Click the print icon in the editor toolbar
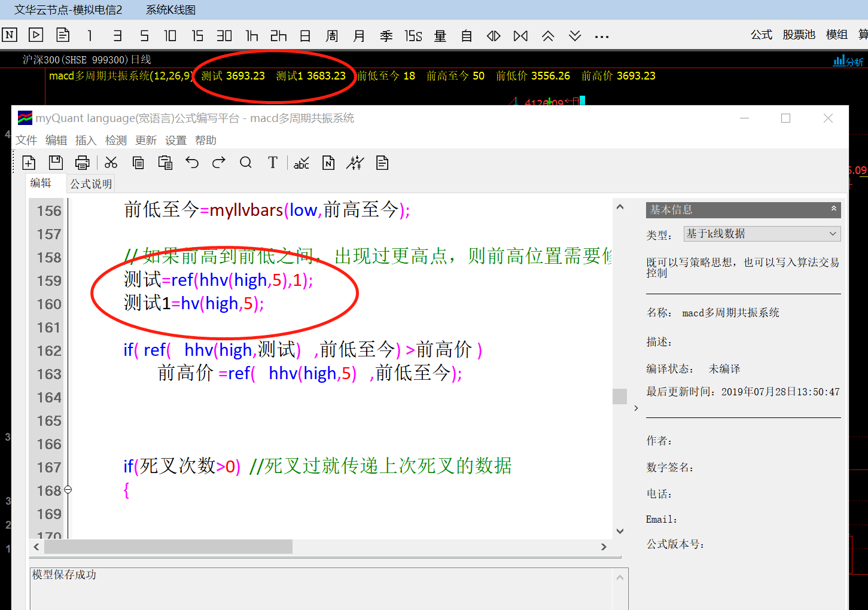Image resolution: width=868 pixels, height=610 pixels. (x=83, y=163)
